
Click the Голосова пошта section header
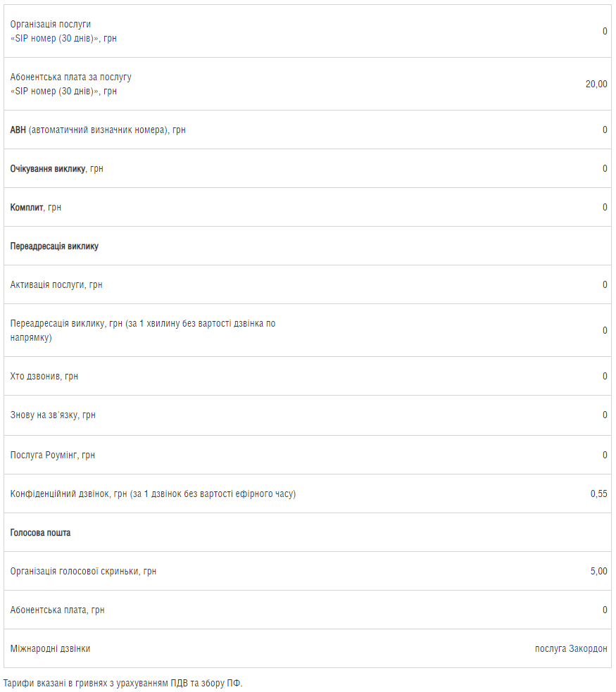(40, 533)
